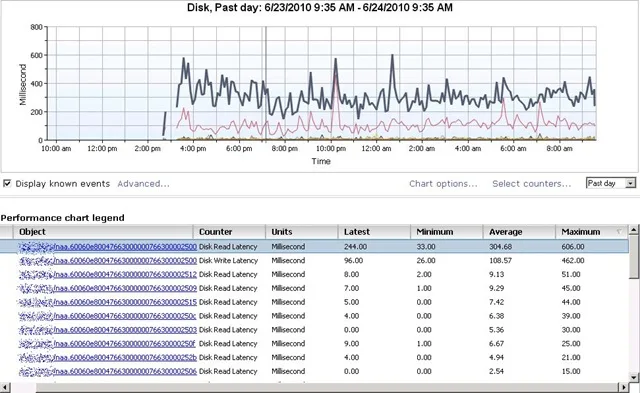Screen dimensions: 640x393
Task: Open the naa object link ending 2506
Action: pos(108,371)
